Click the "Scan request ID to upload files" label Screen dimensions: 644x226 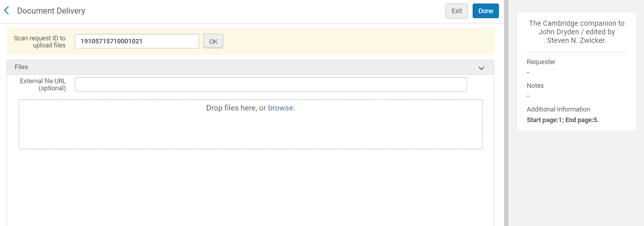[40, 41]
